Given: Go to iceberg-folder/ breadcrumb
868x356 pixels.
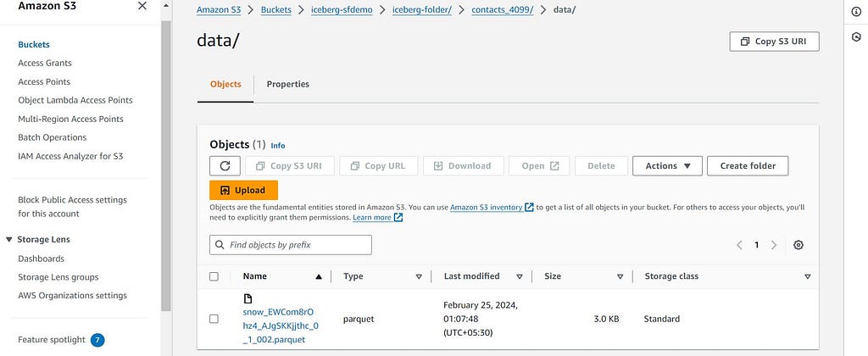Looking at the screenshot, I should pyautogui.click(x=422, y=10).
